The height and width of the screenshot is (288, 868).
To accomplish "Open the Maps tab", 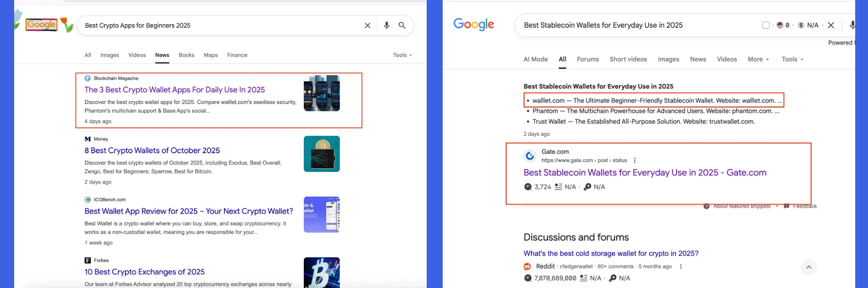I will click(x=211, y=55).
